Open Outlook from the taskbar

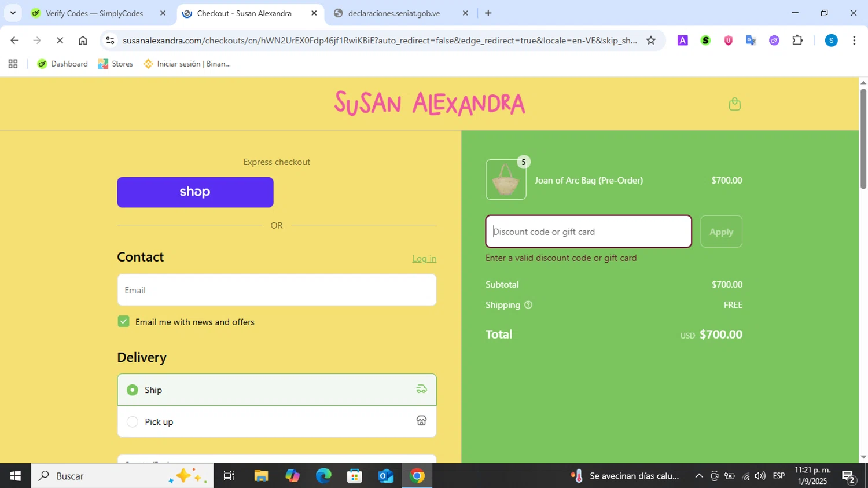[x=386, y=476]
